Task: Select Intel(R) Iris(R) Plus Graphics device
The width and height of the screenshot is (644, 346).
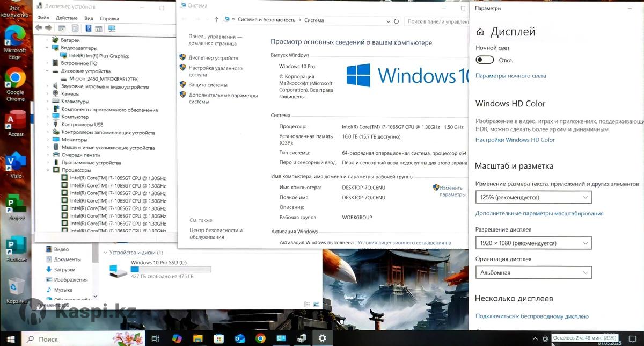Action: click(99, 56)
